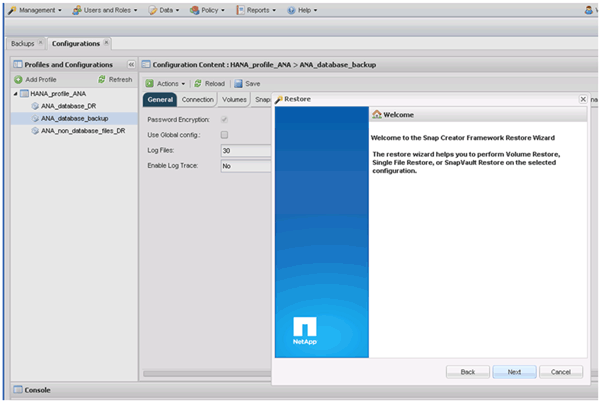The width and height of the screenshot is (600, 402).
Task: Select the ANA_non_database_files_DR configuration
Action: [x=83, y=130]
